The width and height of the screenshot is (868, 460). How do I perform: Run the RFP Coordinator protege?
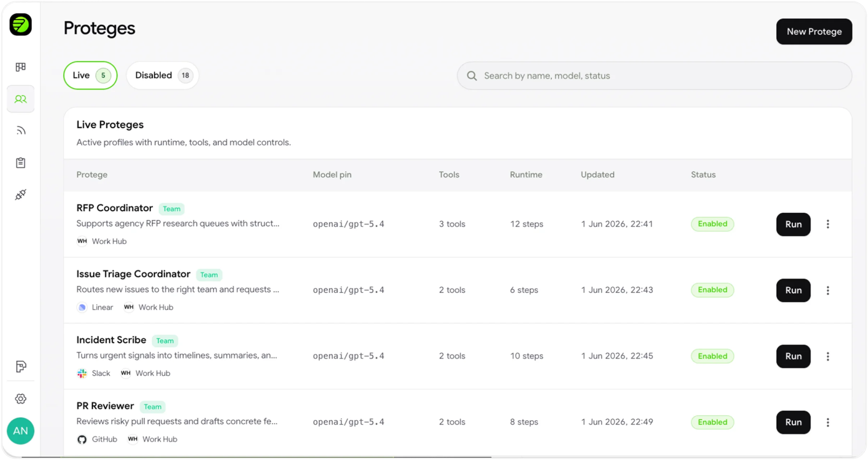click(793, 224)
